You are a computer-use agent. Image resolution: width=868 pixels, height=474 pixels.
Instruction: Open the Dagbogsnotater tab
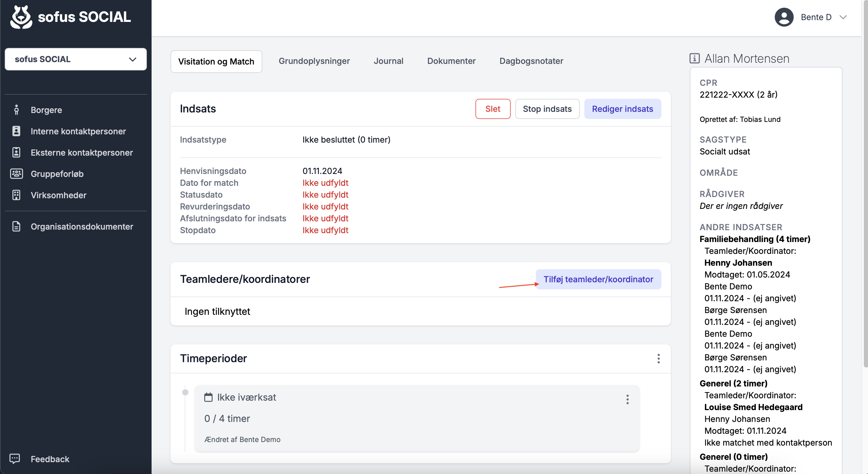pyautogui.click(x=531, y=61)
